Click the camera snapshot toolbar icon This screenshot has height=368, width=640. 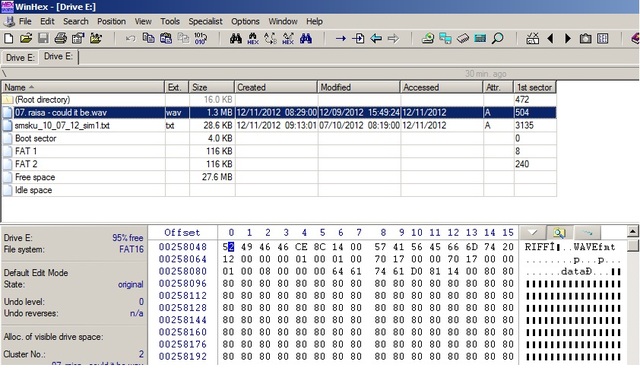(x=585, y=38)
